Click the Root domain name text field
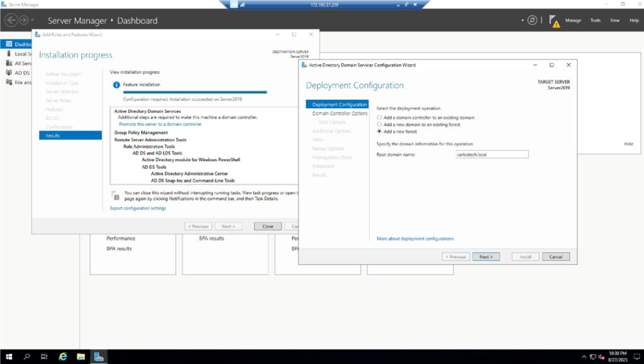This screenshot has width=644, height=364. click(x=492, y=154)
